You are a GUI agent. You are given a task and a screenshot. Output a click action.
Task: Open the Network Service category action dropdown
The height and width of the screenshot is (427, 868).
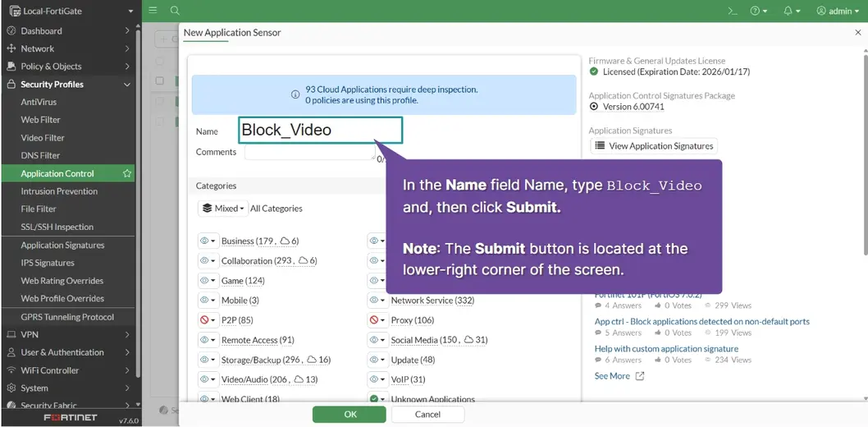pyautogui.click(x=377, y=301)
